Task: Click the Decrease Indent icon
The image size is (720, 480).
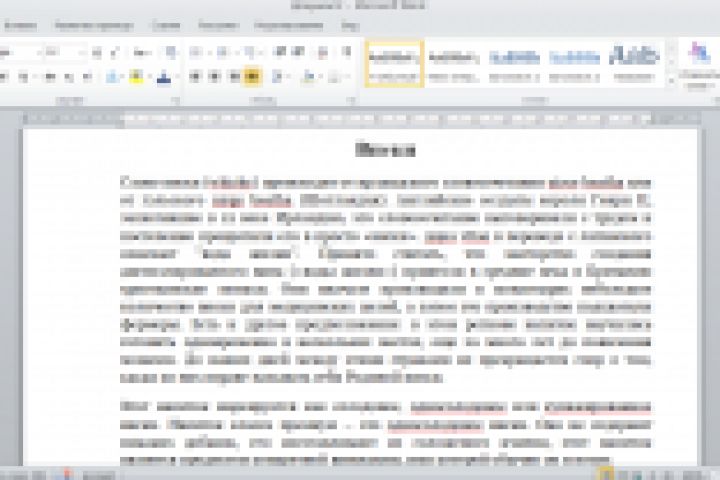Action: tap(280, 52)
